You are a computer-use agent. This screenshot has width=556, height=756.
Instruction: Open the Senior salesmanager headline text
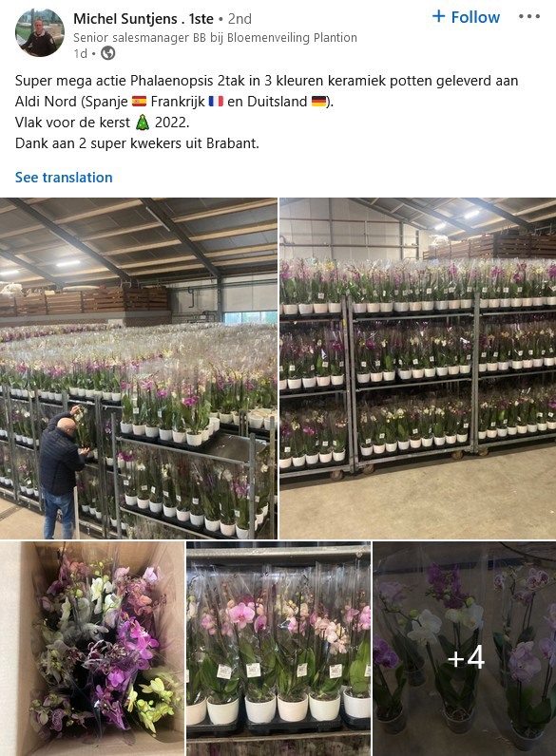(215, 38)
